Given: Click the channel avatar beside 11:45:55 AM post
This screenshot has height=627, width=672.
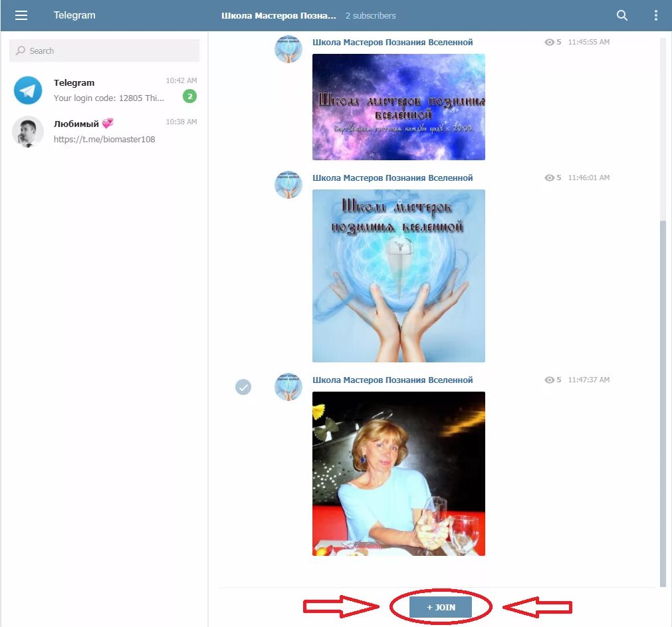Looking at the screenshot, I should 288,49.
